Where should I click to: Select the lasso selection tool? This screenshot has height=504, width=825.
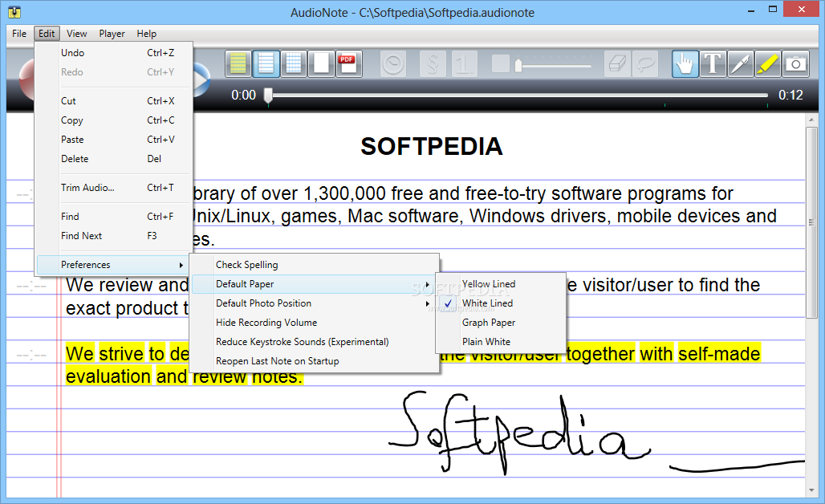tap(645, 64)
